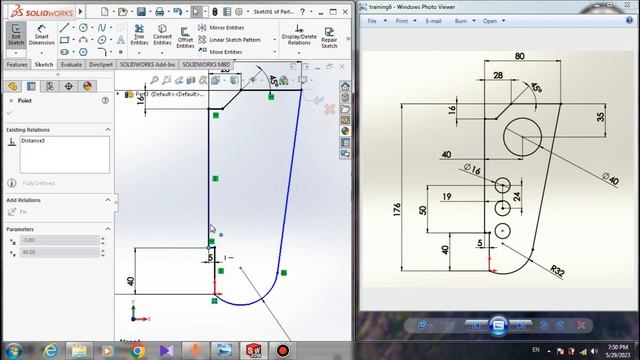Click E-mail in Photo Viewer
Screen dimensions: 640x360
[433, 21]
